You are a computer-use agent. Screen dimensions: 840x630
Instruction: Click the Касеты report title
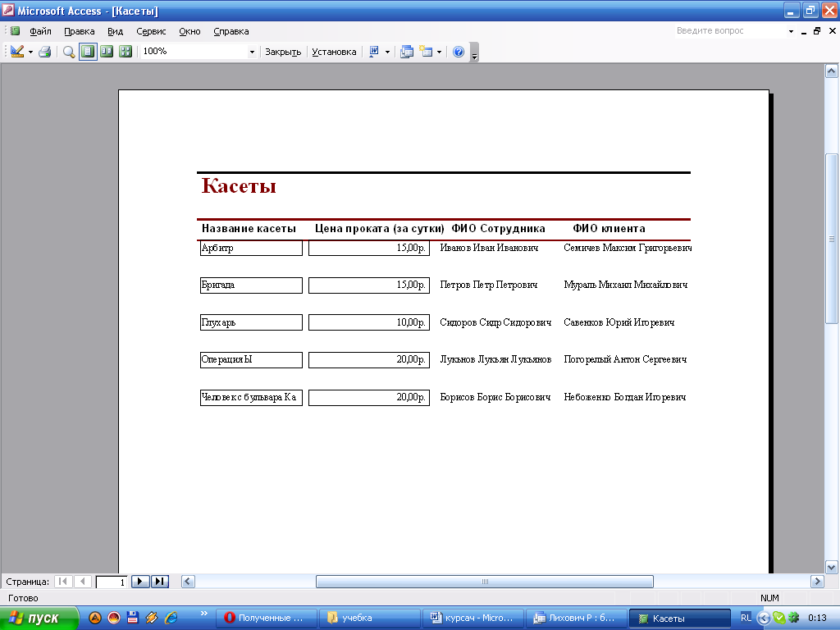[x=239, y=185]
